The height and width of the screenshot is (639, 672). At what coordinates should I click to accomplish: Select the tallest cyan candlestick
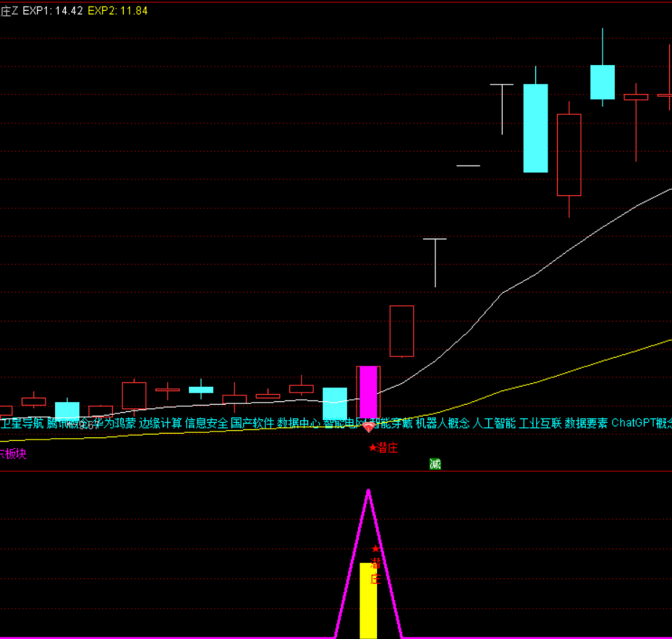[x=535, y=128]
